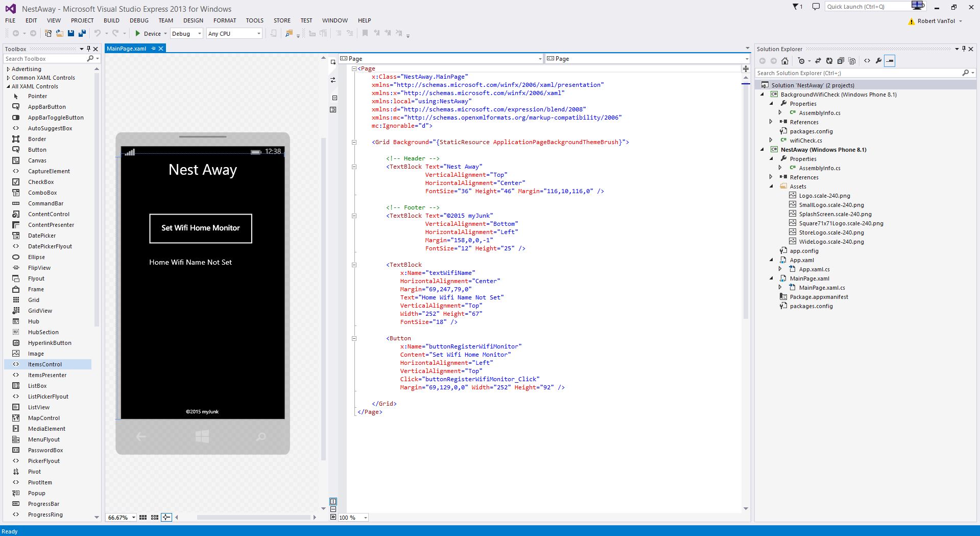The height and width of the screenshot is (536, 980).
Task: Click Find in Files toolbar icon
Action: click(x=289, y=33)
